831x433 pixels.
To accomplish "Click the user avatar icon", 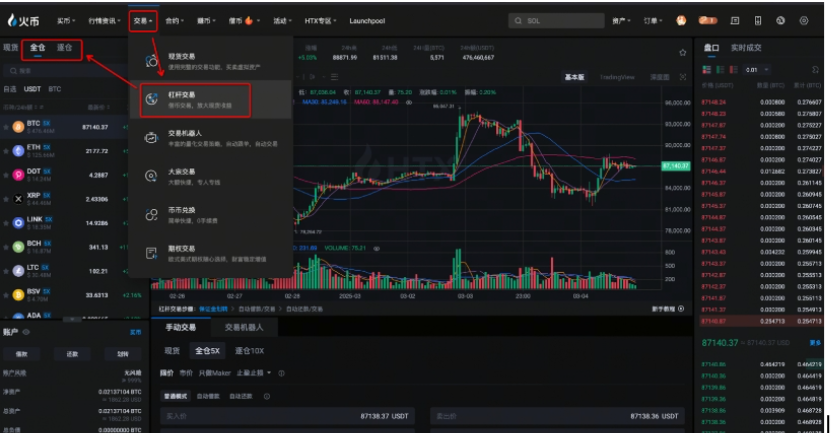I will point(681,20).
